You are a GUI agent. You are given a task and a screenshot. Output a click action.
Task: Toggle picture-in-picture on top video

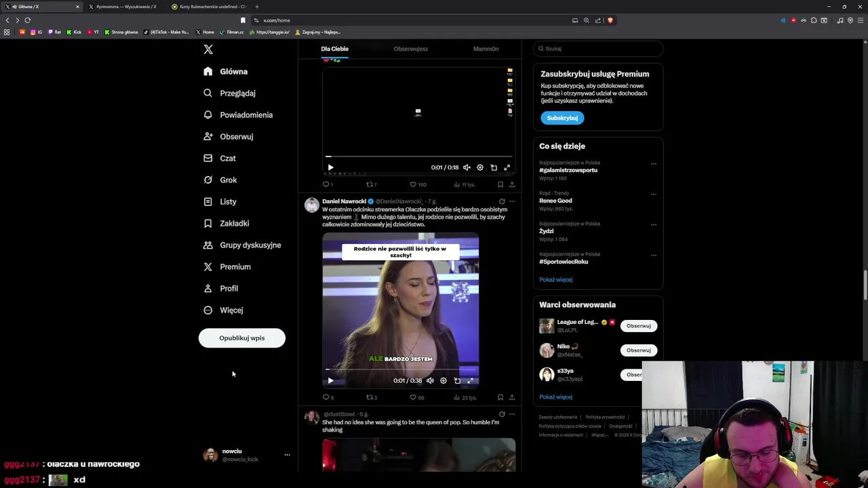[494, 167]
